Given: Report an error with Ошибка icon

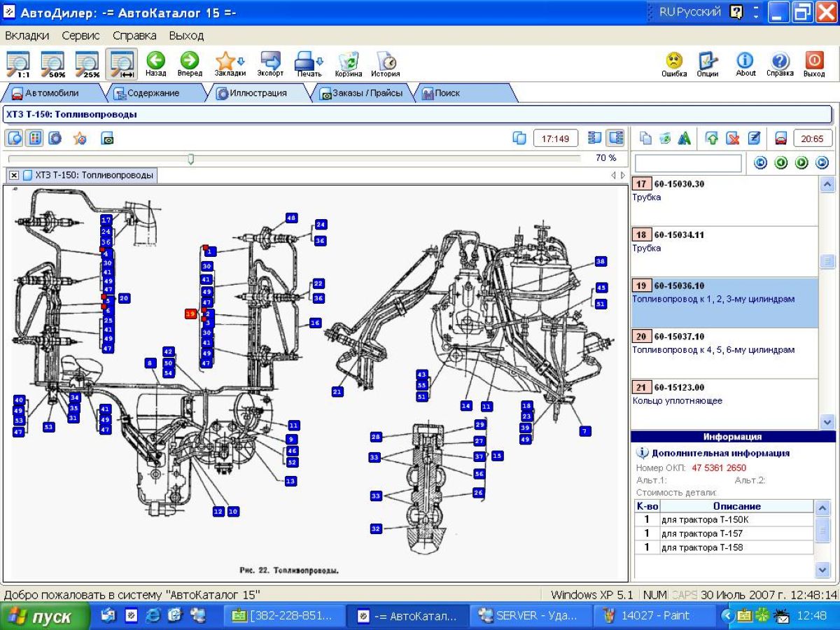Looking at the screenshot, I should pyautogui.click(x=674, y=63).
